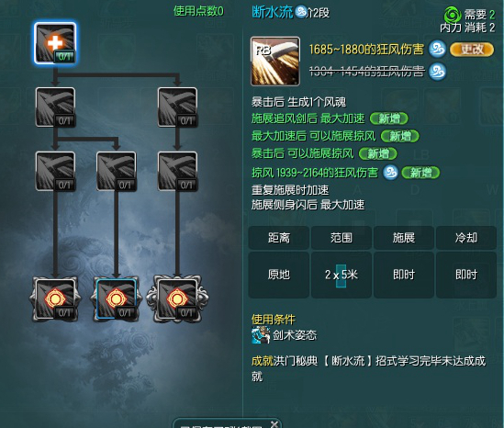This screenshot has height=428, width=504.
Task: Click wind icon next to 1685~1880 damage
Action: (x=438, y=50)
